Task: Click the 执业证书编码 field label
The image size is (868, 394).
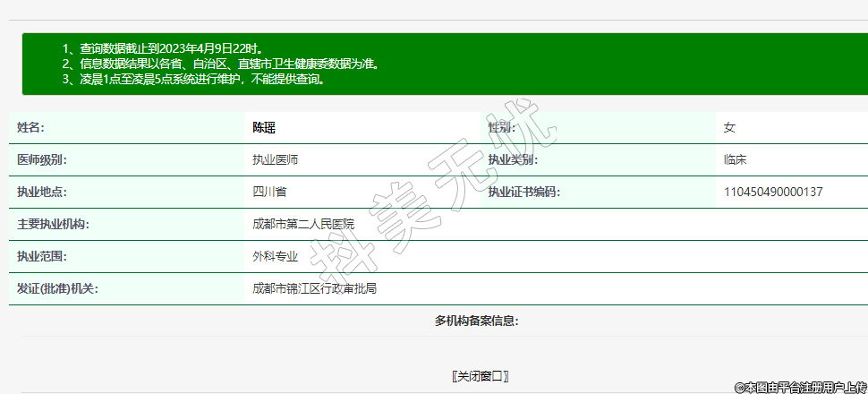Action: tap(523, 193)
